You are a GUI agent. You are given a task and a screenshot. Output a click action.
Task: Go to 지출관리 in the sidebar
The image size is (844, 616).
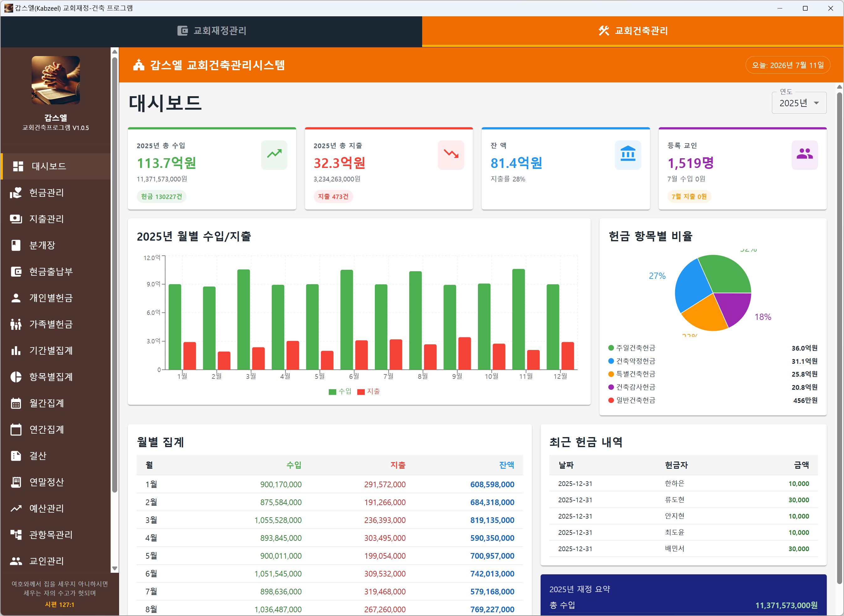(x=56, y=219)
